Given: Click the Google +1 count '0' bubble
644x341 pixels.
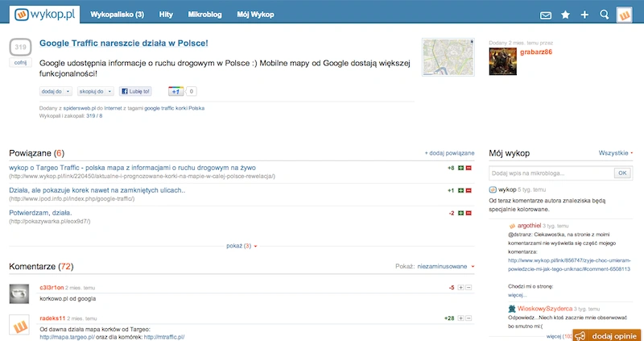Looking at the screenshot, I should coord(192,91).
